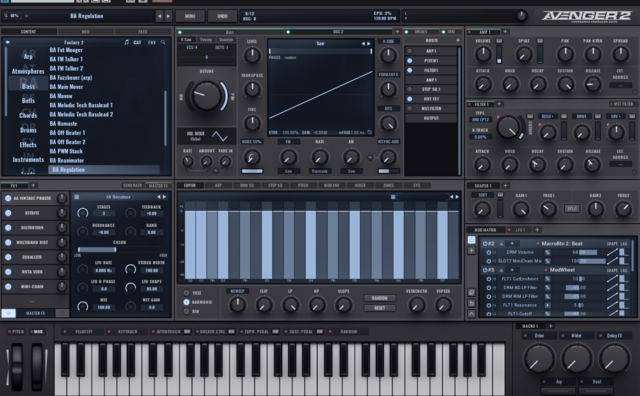The height and width of the screenshot is (396, 640).
Task: Add new FILTER module with plus icon
Action: [499, 104]
